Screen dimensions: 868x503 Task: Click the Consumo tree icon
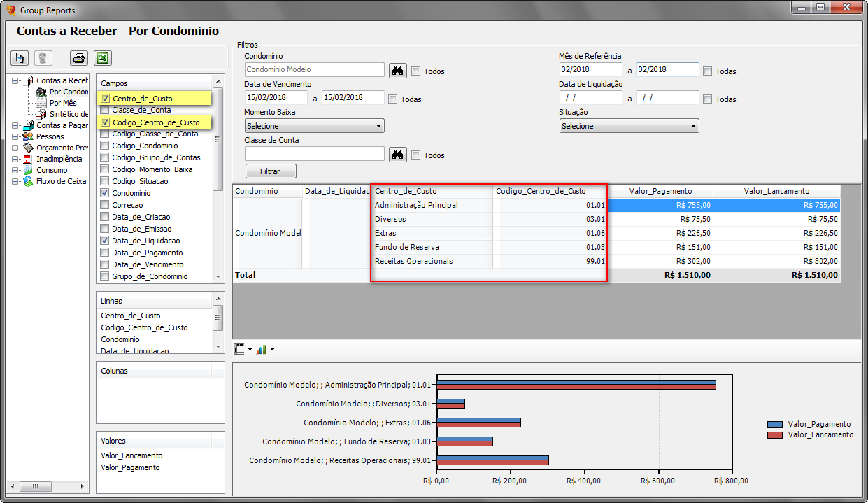click(28, 170)
